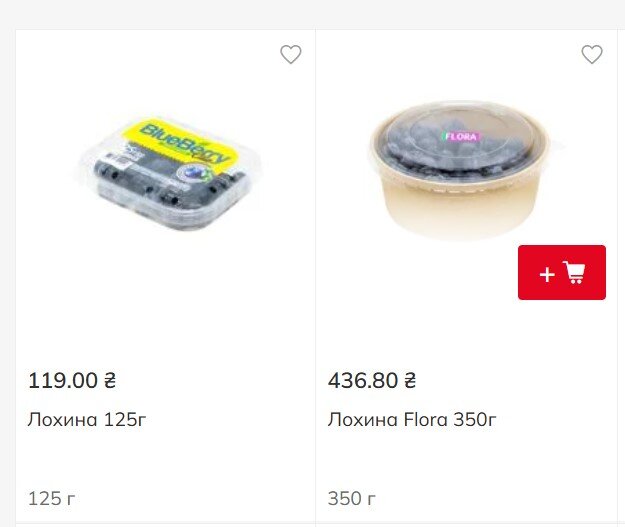625x527 pixels.
Task: Click the 125 г weight label
Action: 52,497
